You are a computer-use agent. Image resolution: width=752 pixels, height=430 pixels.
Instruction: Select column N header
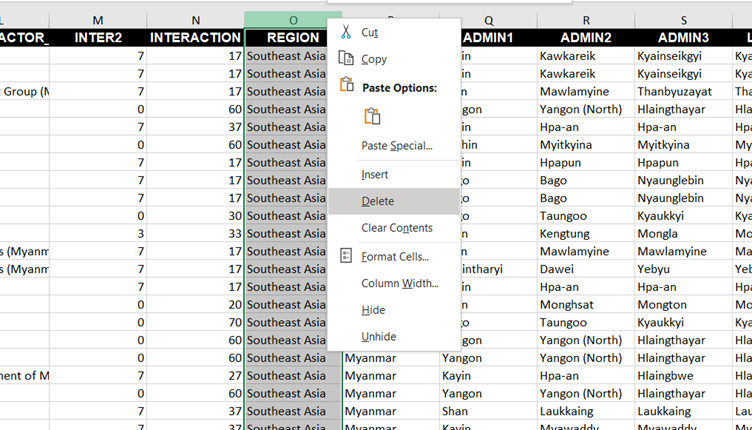[195, 20]
